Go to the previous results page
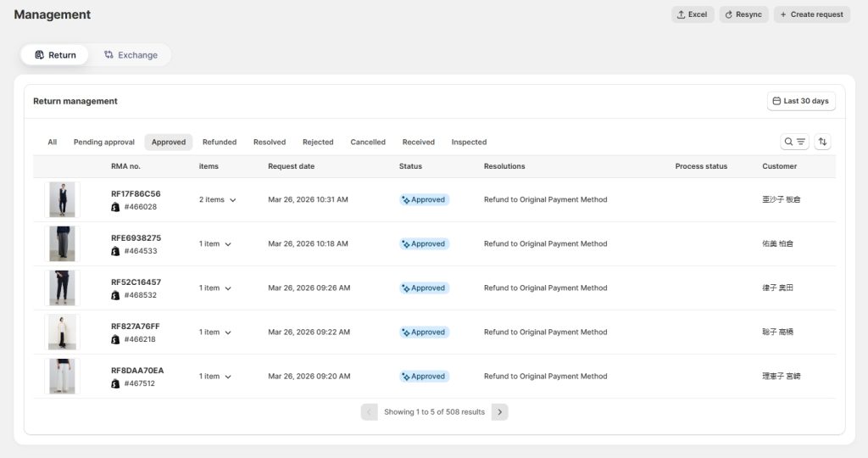Image resolution: width=868 pixels, height=458 pixels. [x=369, y=412]
